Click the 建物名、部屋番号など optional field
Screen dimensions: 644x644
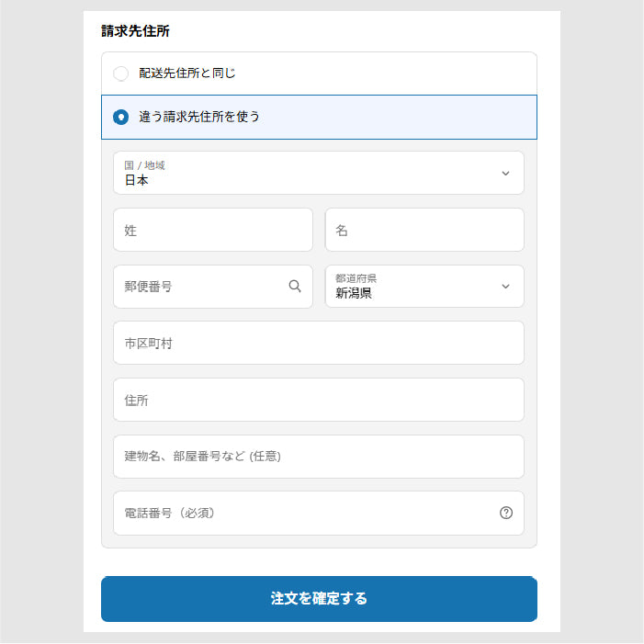318,457
